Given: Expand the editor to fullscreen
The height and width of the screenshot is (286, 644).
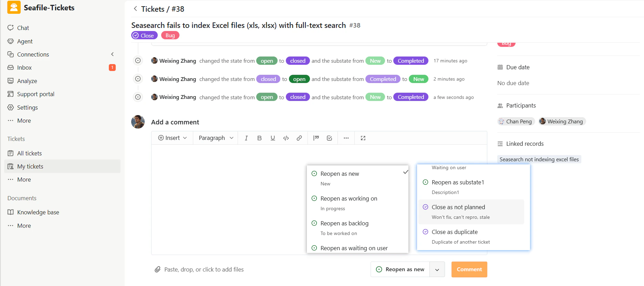Looking at the screenshot, I should tap(363, 138).
